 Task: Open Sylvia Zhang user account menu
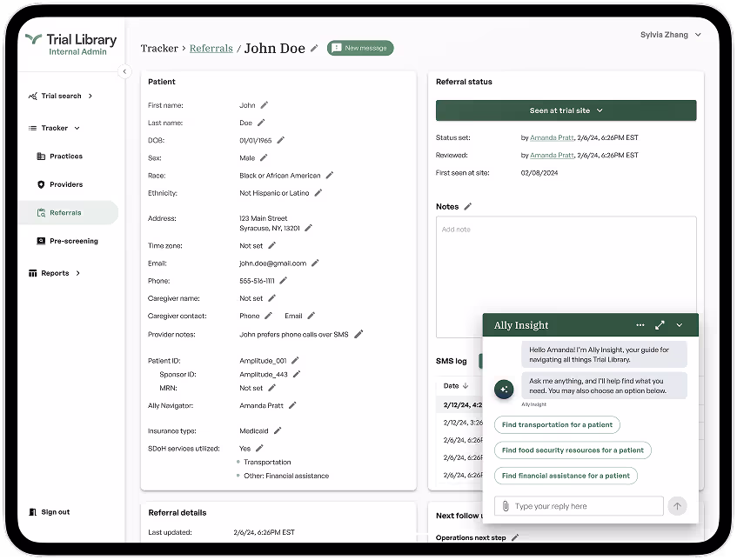click(670, 35)
